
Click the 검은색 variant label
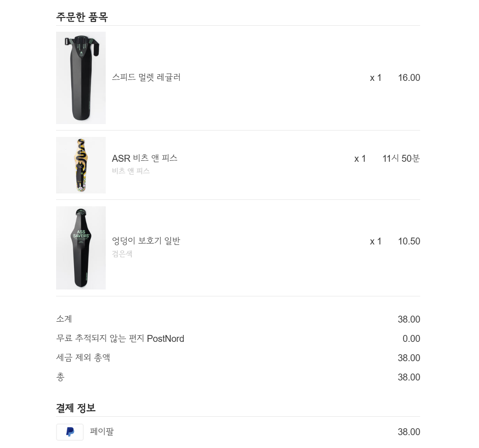click(122, 254)
